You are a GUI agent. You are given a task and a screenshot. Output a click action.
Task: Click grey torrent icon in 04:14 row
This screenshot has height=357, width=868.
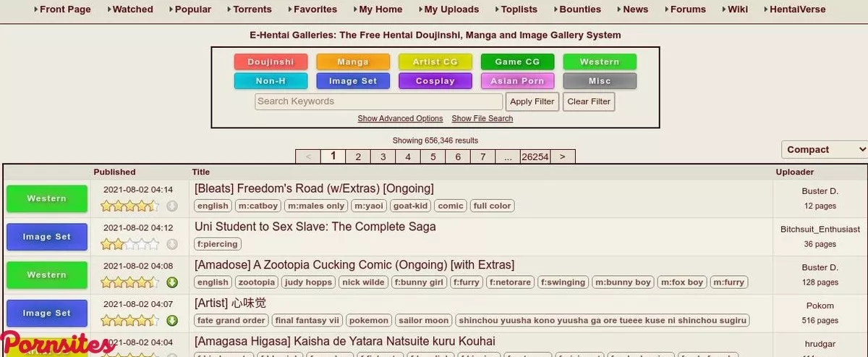click(x=171, y=206)
